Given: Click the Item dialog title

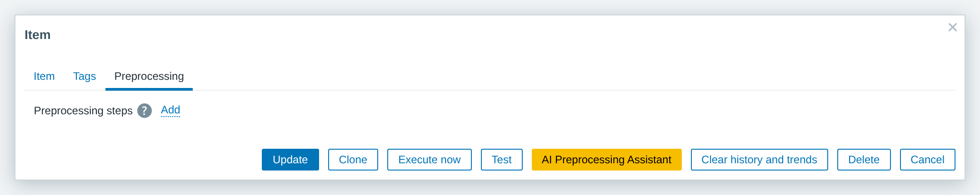Looking at the screenshot, I should (x=38, y=35).
